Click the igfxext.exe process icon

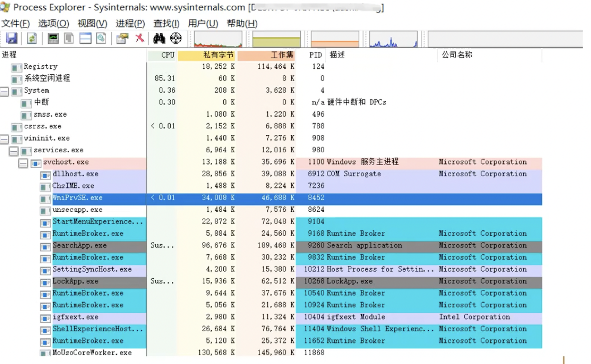[45, 318]
